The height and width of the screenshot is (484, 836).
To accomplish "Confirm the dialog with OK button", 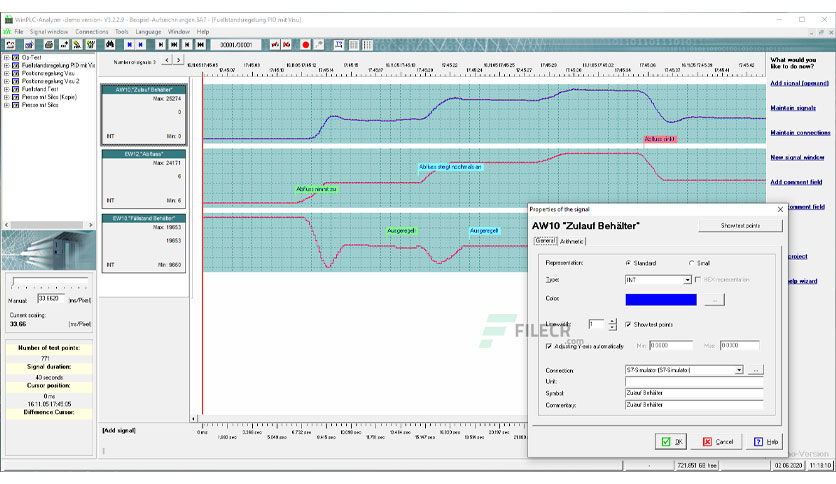I will point(670,441).
